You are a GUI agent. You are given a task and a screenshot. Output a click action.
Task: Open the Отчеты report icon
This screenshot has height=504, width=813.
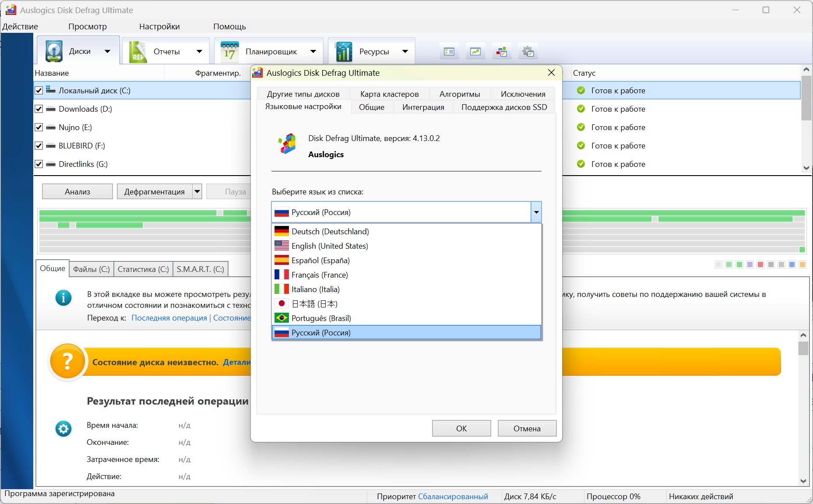click(x=138, y=52)
